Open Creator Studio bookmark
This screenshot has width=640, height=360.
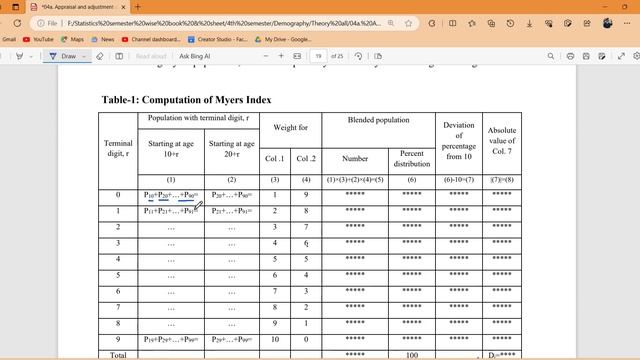[218, 39]
